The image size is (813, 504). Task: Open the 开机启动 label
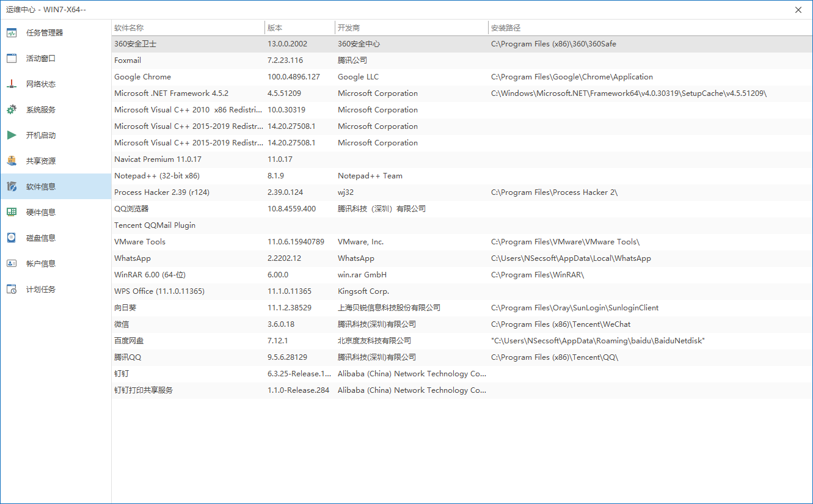point(40,136)
